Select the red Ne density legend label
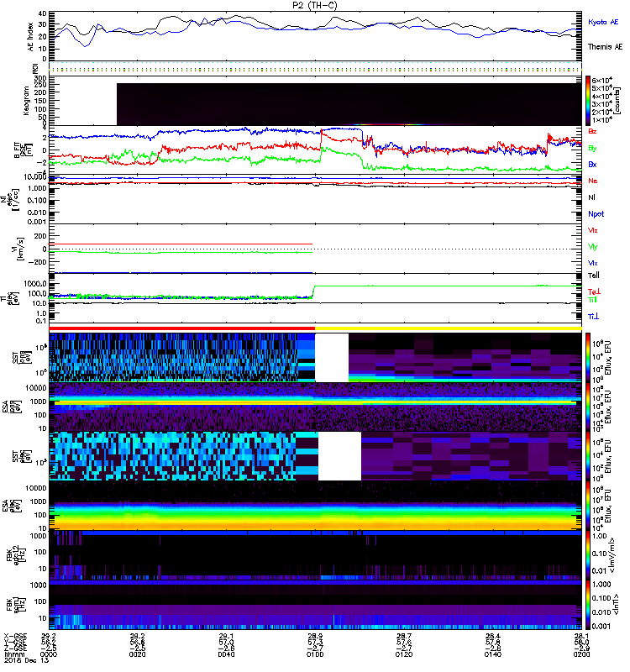 click(x=593, y=181)
